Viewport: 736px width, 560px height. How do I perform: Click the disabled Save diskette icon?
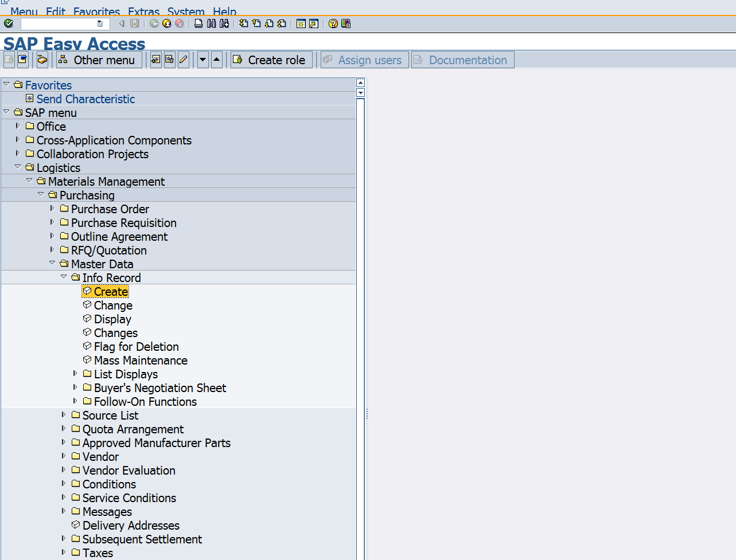pos(135,24)
